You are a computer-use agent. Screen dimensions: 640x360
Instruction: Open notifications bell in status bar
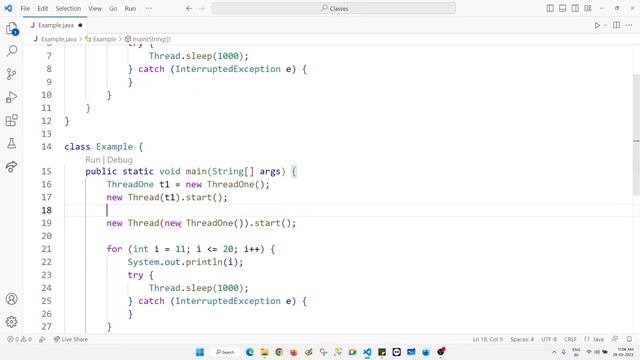pyautogui.click(x=629, y=339)
